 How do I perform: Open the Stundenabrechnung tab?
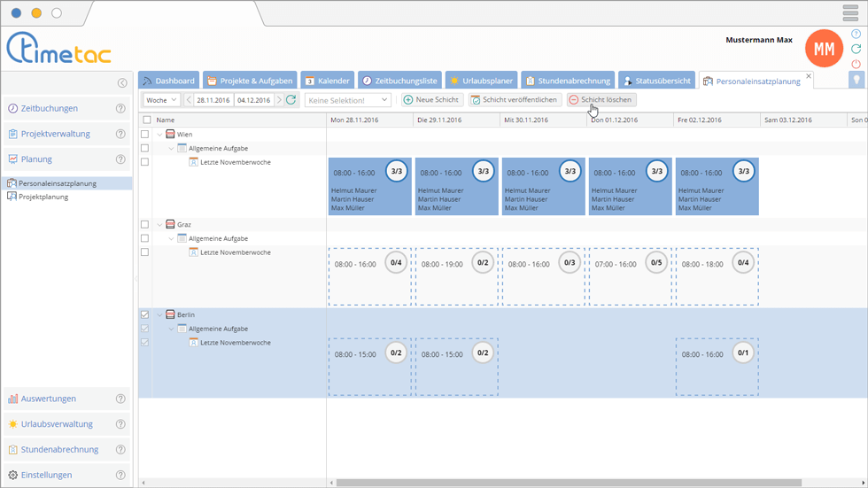pyautogui.click(x=567, y=81)
